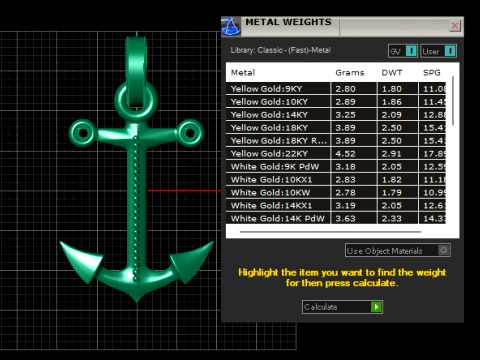This screenshot has height=360, width=480.
Task: Select the Yellow Gold:9KY row
Action: coord(336,89)
